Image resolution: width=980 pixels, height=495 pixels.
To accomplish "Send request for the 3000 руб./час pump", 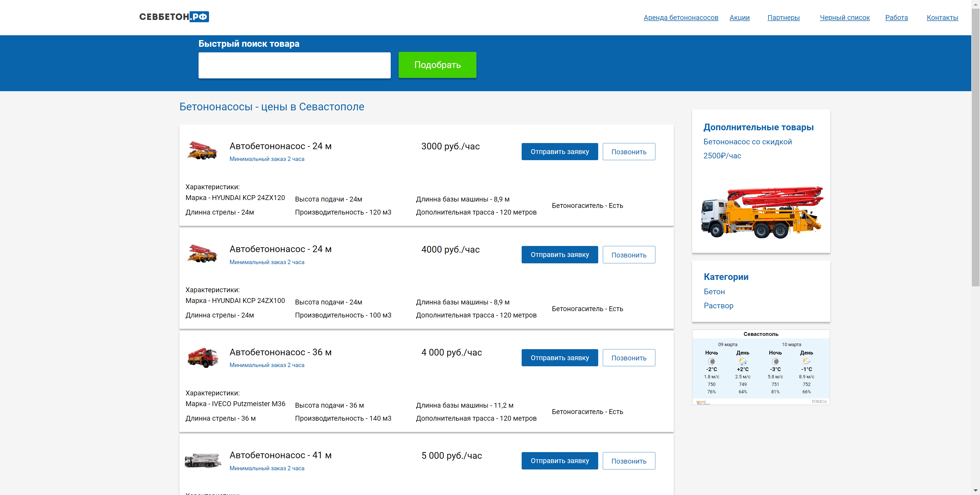I will coord(560,151).
